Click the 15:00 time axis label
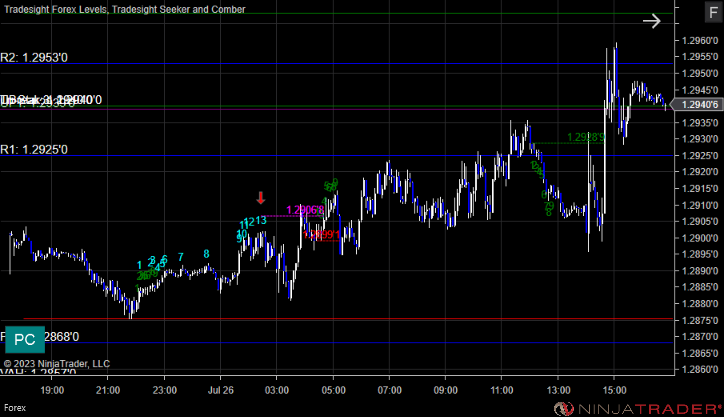This screenshot has height=417, width=724. point(614,390)
